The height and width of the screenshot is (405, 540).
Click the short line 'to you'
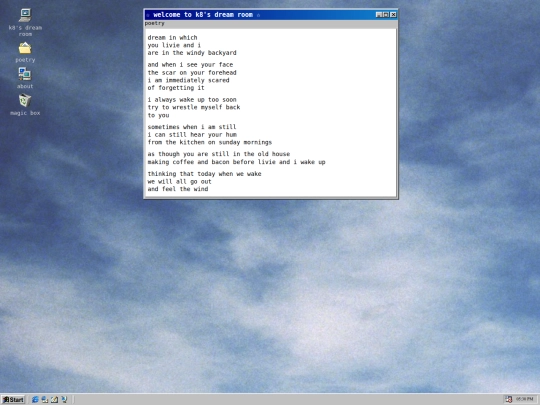(158, 115)
